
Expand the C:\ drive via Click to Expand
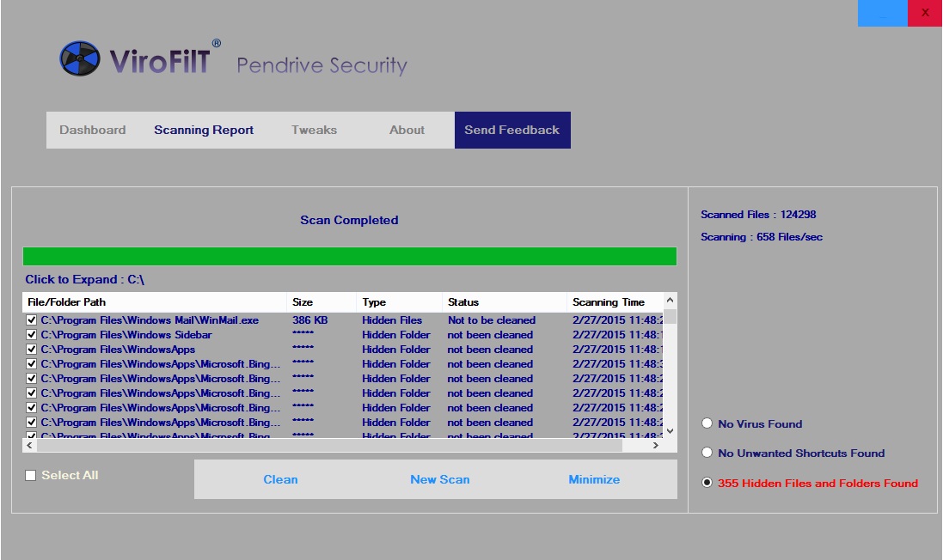pos(85,279)
